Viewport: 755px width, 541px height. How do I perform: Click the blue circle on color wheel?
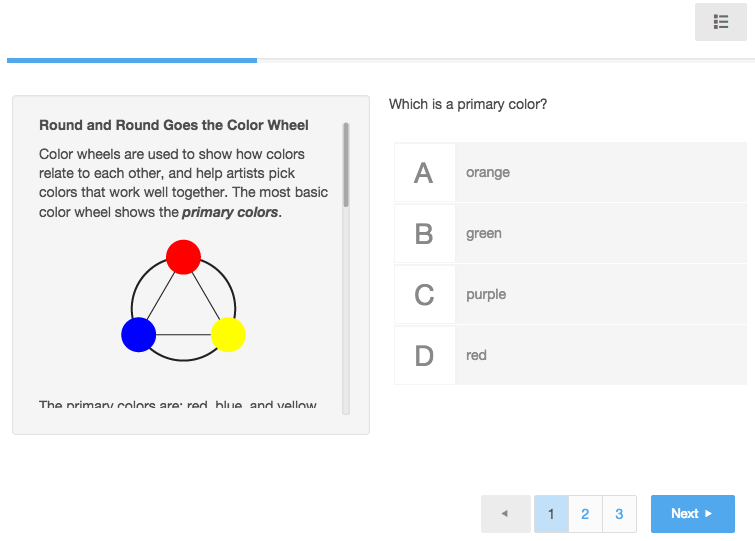[x=139, y=335]
